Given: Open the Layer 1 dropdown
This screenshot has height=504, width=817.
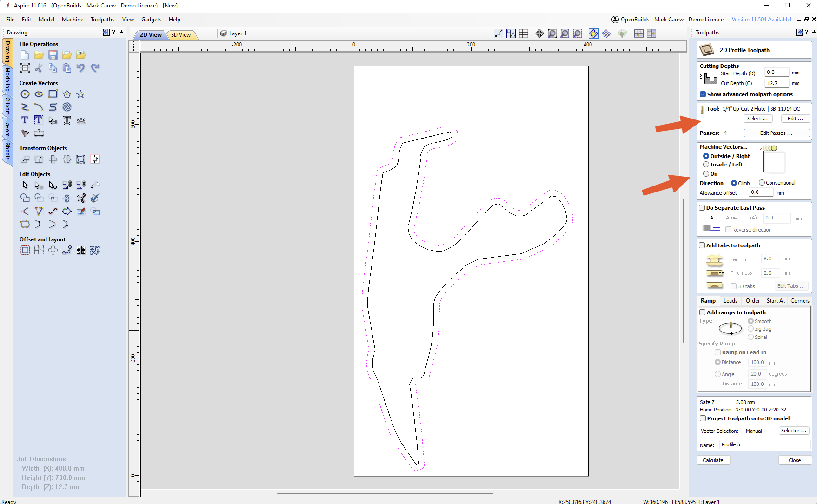Looking at the screenshot, I should click(236, 33).
